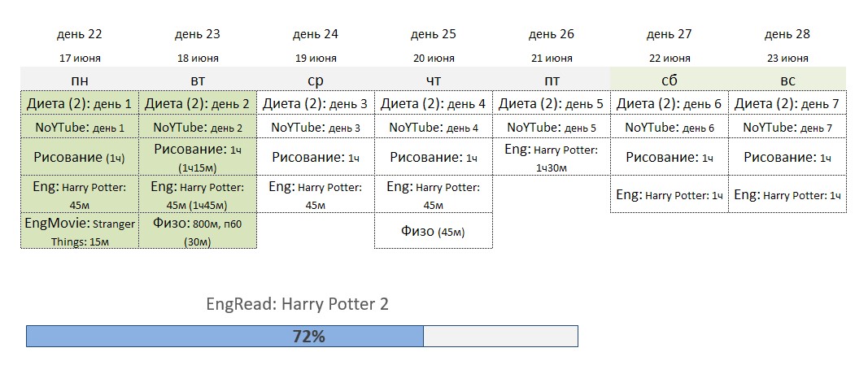Select the 'Eng: Harry Potter: 1ч30м' cell
Viewport: 868px width, 387px height.
(x=551, y=158)
